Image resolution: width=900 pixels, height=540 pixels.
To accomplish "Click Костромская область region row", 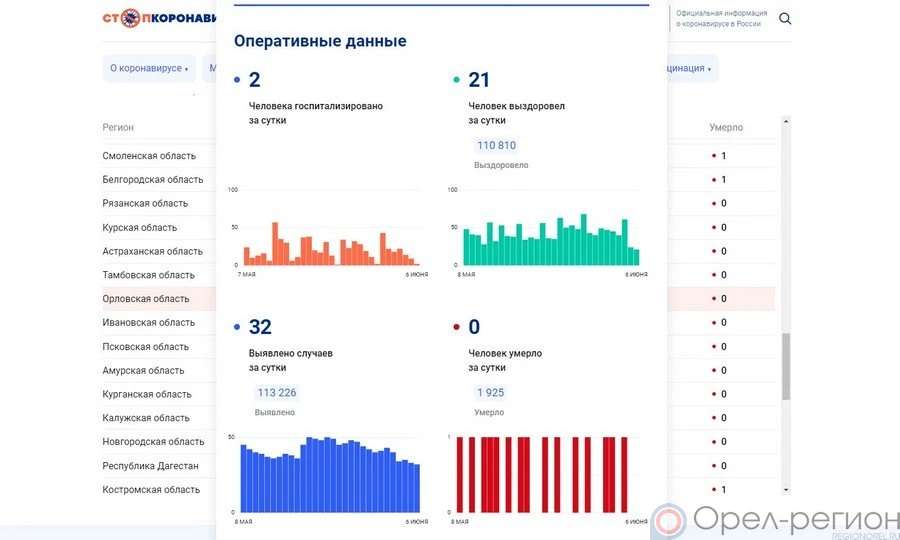I will coord(151,490).
